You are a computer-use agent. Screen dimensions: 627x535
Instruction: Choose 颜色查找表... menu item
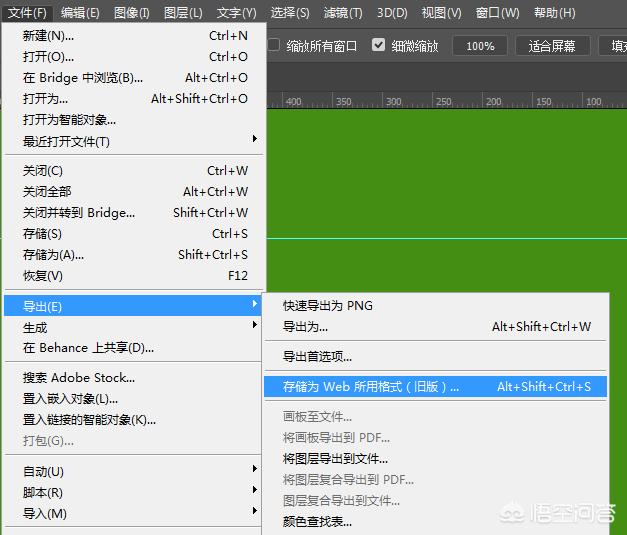pyautogui.click(x=435, y=521)
